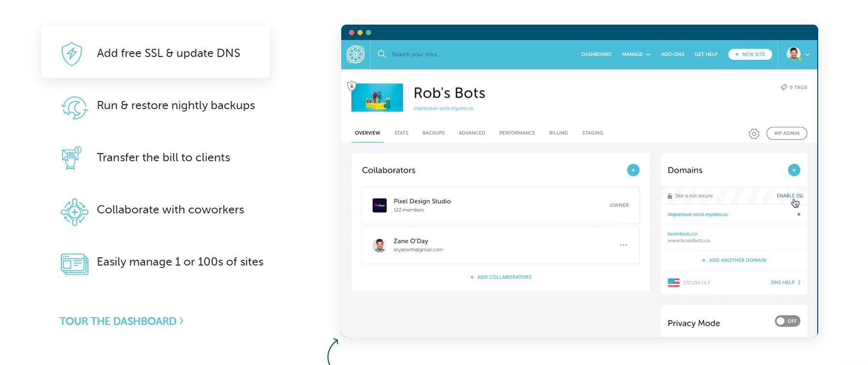Click the 122 members text
This screenshot has width=868, height=365.
point(408,210)
